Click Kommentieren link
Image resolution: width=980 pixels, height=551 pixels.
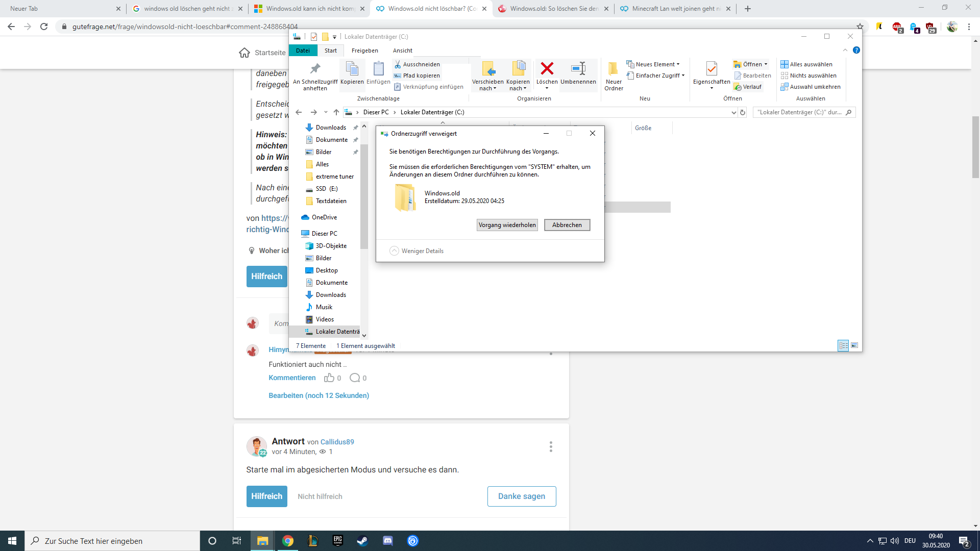point(292,378)
